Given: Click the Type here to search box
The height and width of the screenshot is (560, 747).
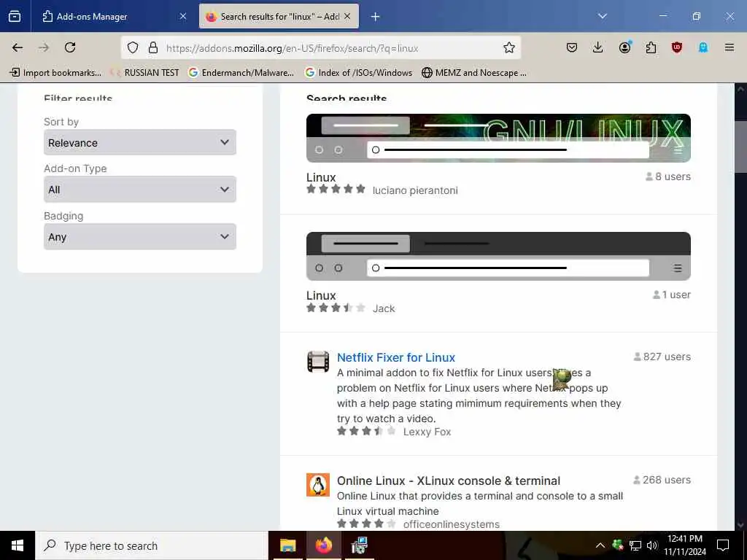Looking at the screenshot, I should [x=152, y=545].
